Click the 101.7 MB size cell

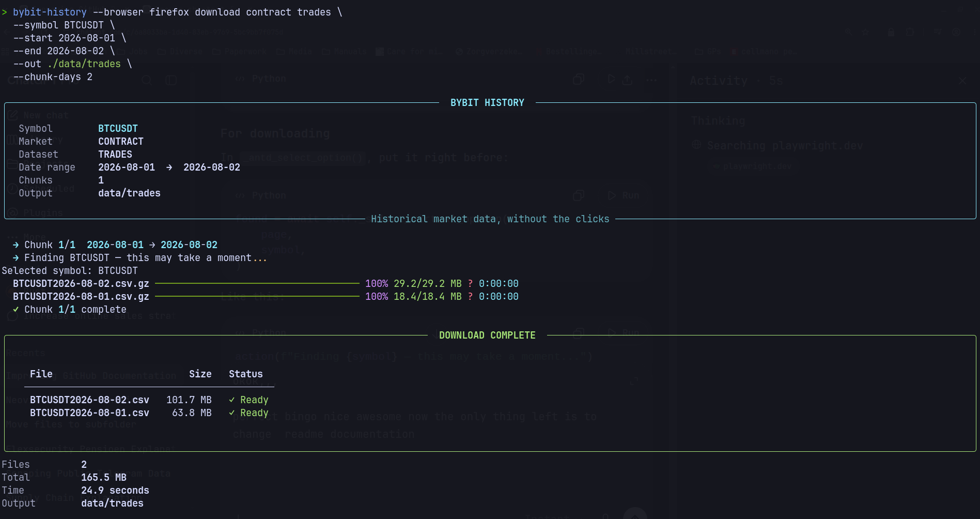pyautogui.click(x=189, y=400)
